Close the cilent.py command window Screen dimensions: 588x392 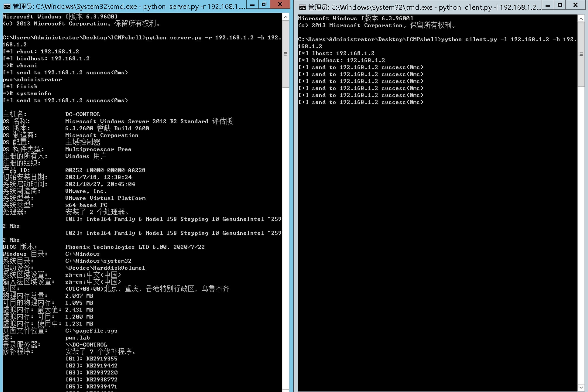click(575, 5)
